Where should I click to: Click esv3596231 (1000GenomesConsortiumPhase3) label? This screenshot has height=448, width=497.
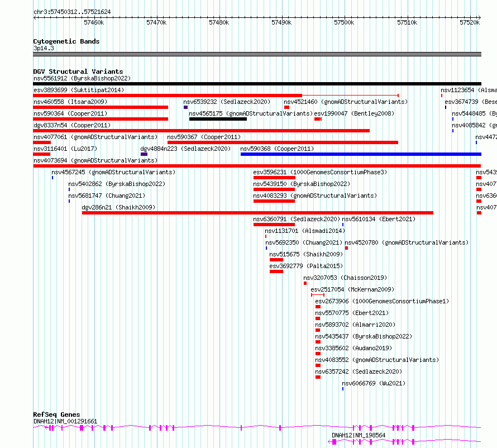(x=320, y=172)
